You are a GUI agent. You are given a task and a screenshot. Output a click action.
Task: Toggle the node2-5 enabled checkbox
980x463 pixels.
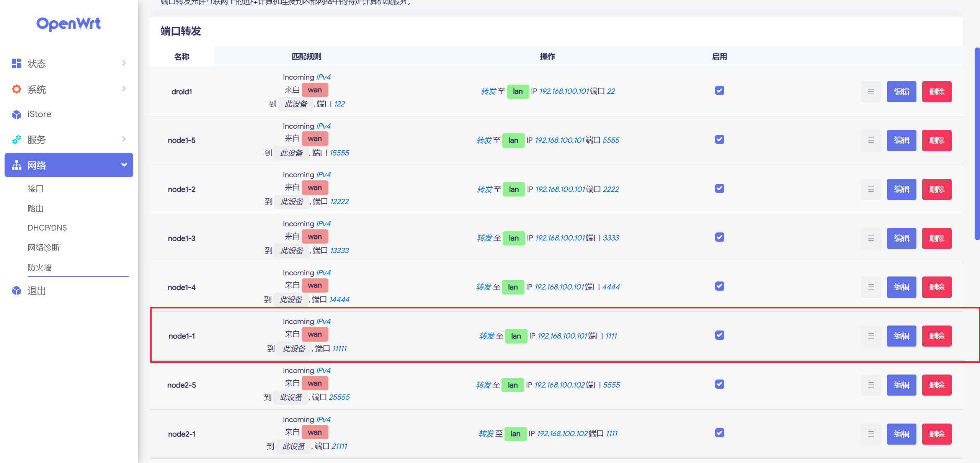[719, 384]
